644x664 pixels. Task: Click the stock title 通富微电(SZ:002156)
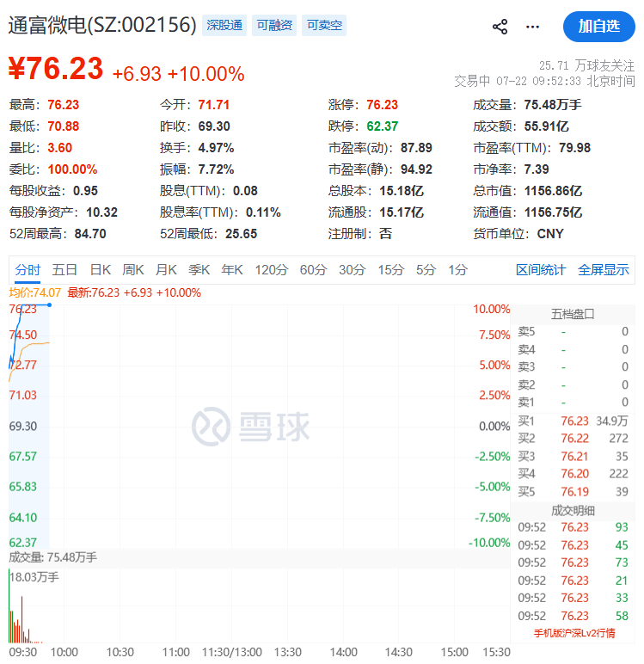point(102,26)
